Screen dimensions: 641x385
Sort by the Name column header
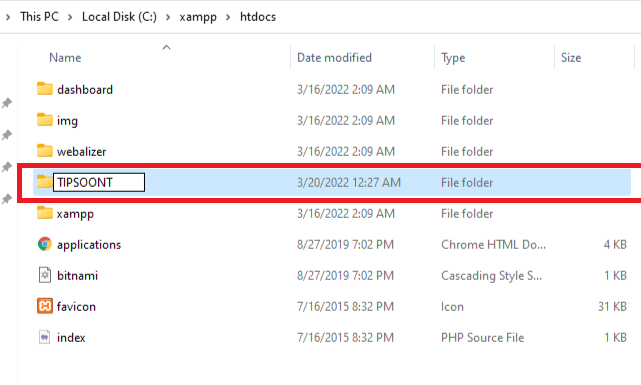(65, 58)
